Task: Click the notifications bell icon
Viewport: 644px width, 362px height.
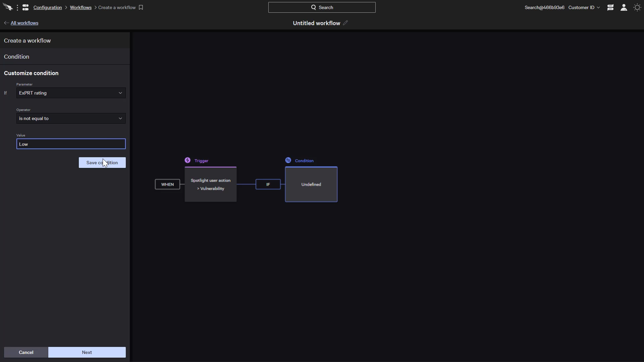Action: [610, 7]
